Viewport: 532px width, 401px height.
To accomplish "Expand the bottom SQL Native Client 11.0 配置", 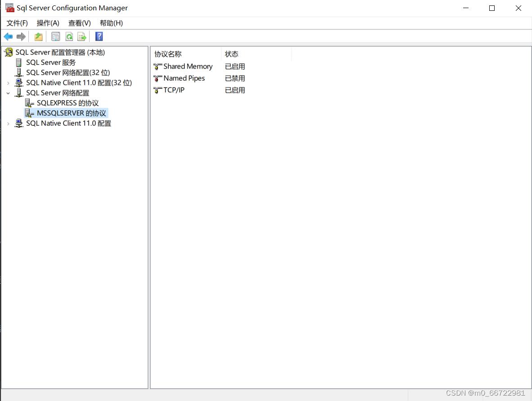I will tap(9, 123).
